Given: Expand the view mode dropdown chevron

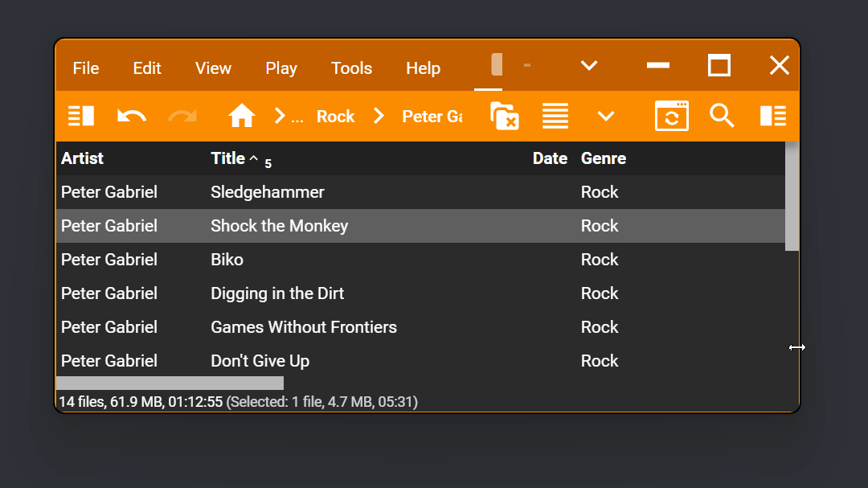Looking at the screenshot, I should pos(606,117).
